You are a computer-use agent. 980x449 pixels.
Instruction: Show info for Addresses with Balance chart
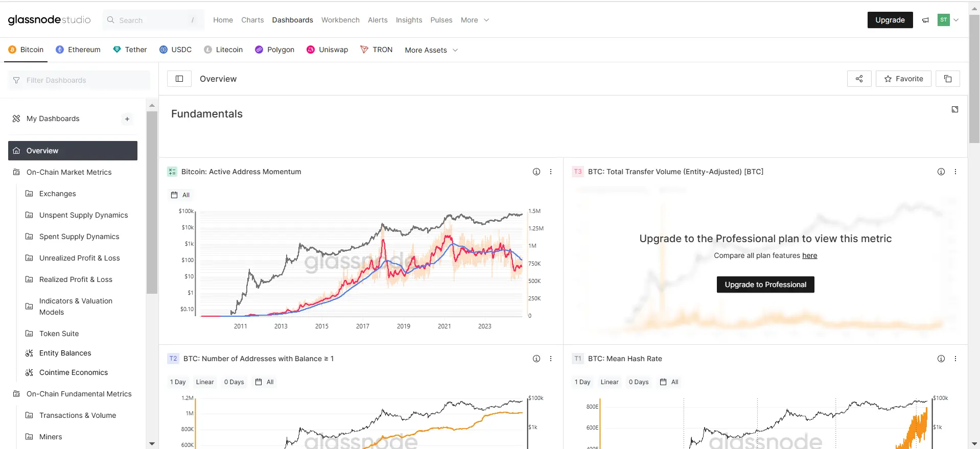click(x=536, y=359)
